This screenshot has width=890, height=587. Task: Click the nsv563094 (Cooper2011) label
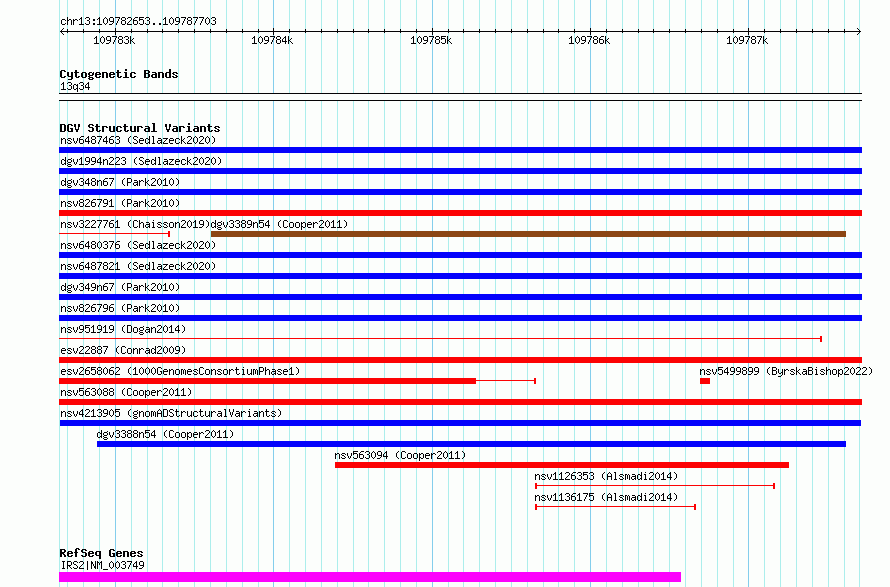point(400,455)
